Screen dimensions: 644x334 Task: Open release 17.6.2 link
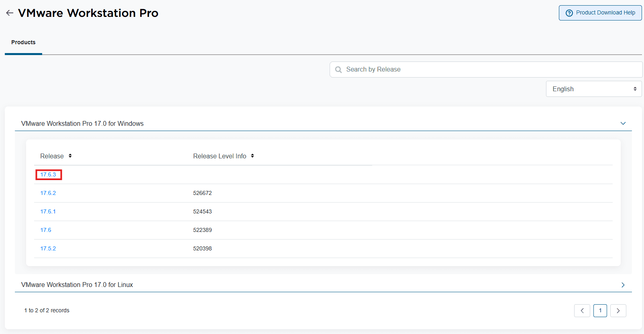48,193
